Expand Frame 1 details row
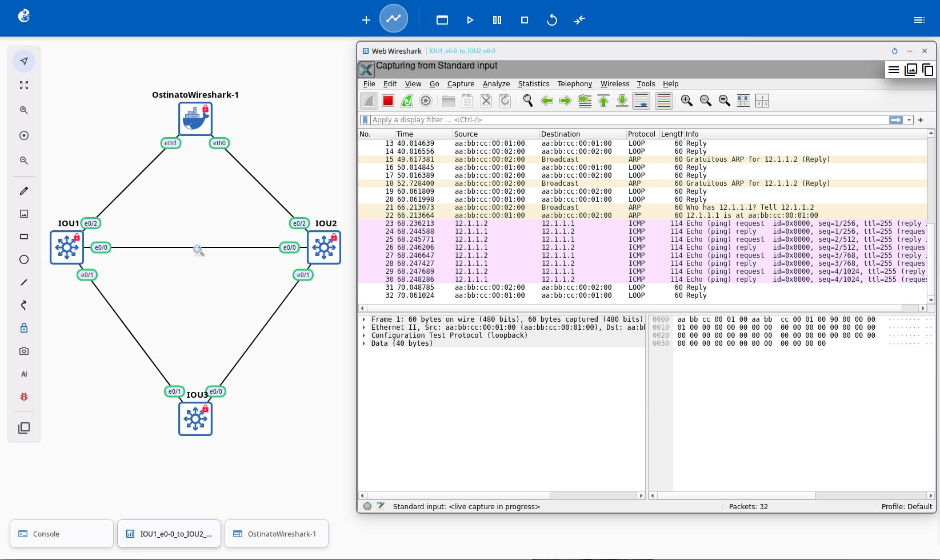 (x=364, y=319)
